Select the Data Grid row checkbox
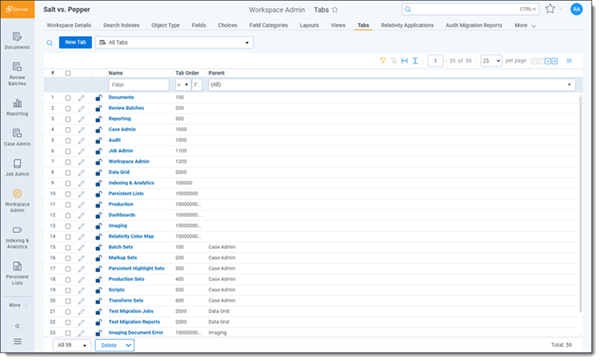The image size is (600, 361). [x=68, y=173]
